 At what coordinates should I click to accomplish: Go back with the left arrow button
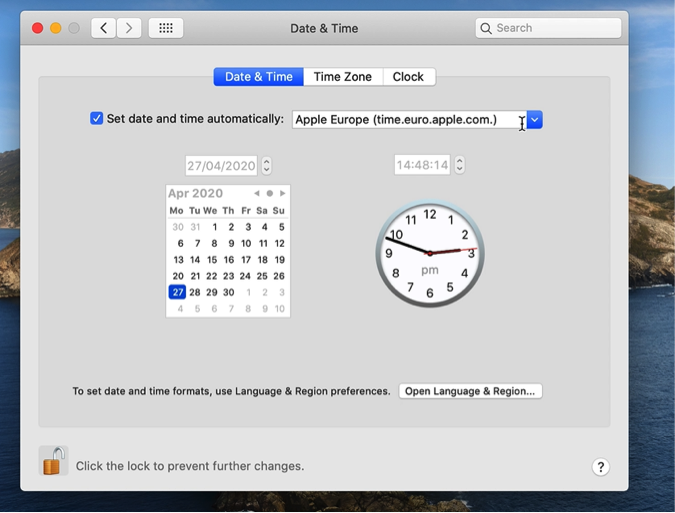point(103,28)
